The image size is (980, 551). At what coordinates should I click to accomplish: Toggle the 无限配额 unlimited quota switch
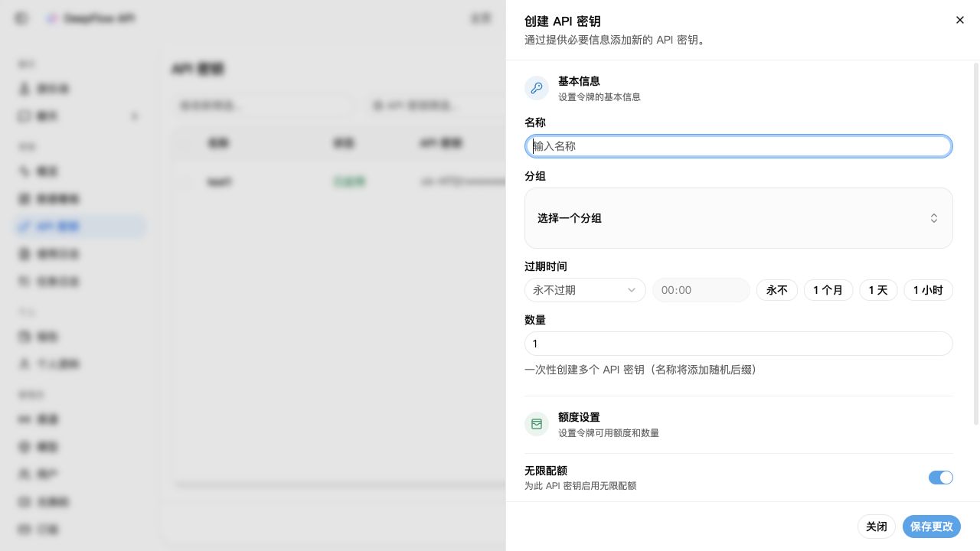point(940,478)
